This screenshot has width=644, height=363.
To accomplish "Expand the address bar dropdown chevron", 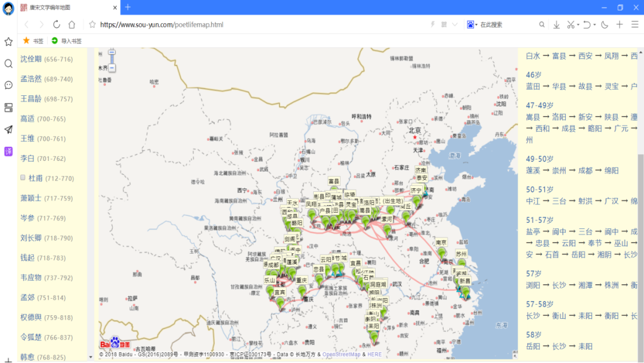I will tap(454, 24).
